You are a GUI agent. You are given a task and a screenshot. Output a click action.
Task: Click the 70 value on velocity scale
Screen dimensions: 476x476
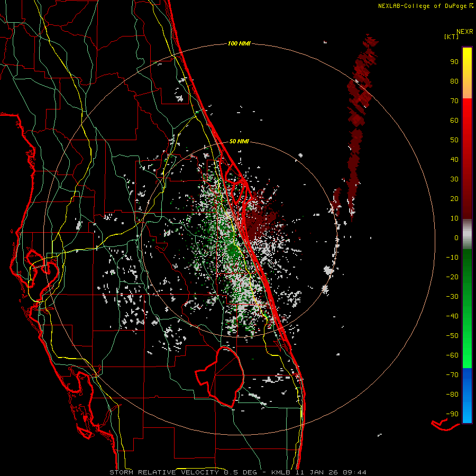(454, 101)
